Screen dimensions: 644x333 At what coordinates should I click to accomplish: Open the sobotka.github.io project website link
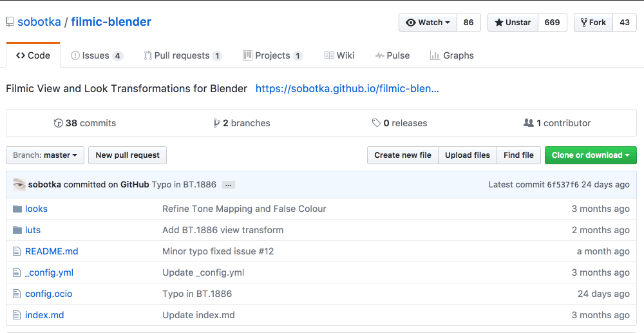coord(347,89)
